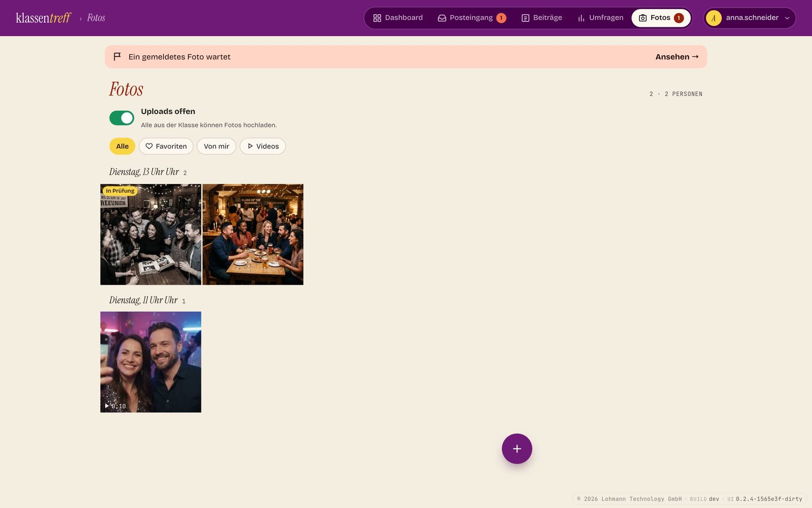This screenshot has height=508, width=812.
Task: Click the heart icon in Favoriten
Action: (x=149, y=146)
